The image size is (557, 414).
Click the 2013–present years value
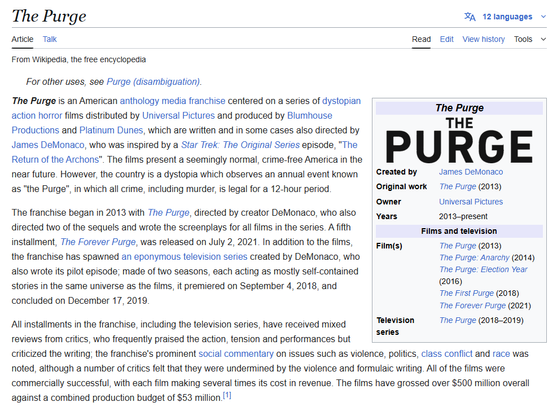(x=463, y=216)
